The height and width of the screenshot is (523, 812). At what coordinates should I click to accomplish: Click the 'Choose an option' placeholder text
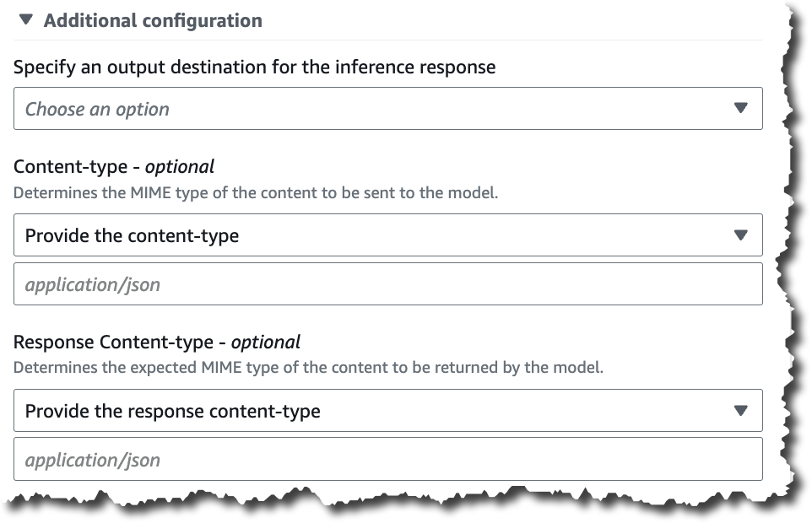point(97,109)
